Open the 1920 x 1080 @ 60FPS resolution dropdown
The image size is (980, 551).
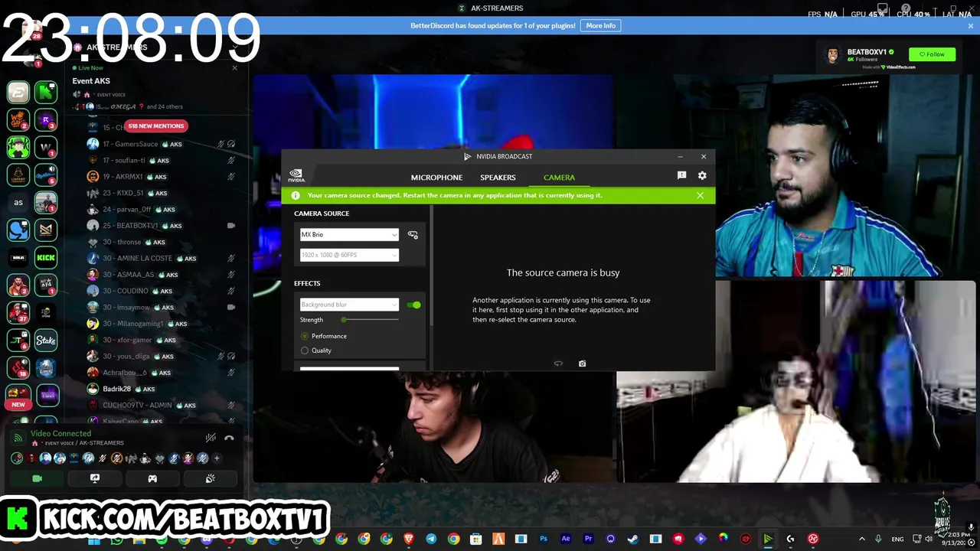(x=349, y=255)
